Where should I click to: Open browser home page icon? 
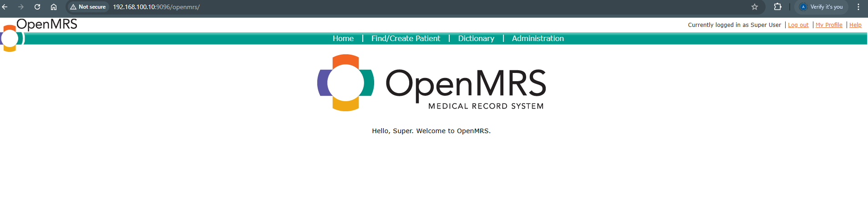pyautogui.click(x=54, y=7)
